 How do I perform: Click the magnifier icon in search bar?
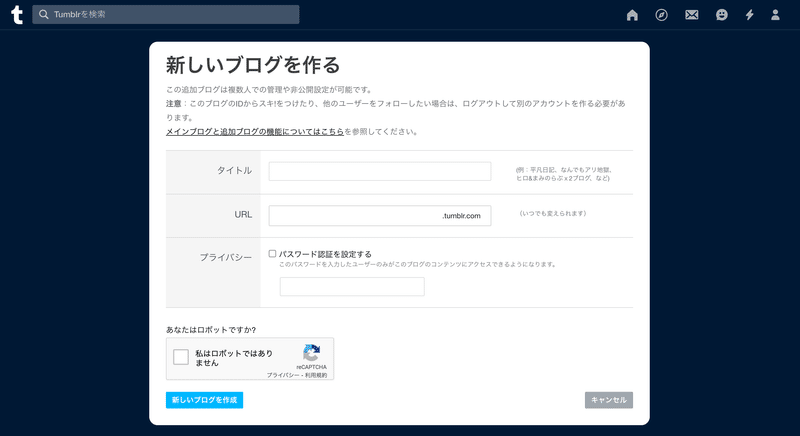[x=44, y=14]
